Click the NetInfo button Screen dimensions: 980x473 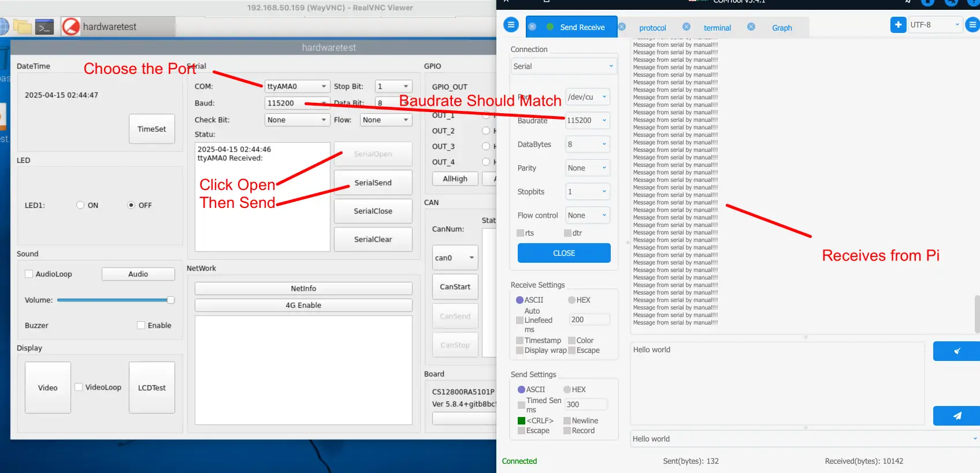tap(303, 288)
